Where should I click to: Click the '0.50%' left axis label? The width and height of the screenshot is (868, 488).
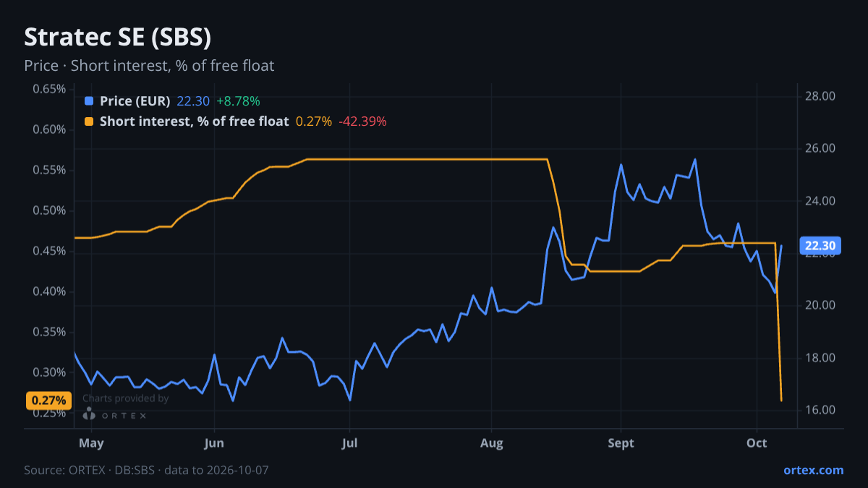(x=49, y=210)
